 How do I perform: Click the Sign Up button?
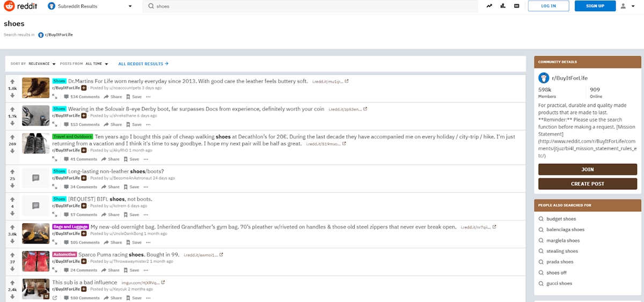click(x=595, y=6)
